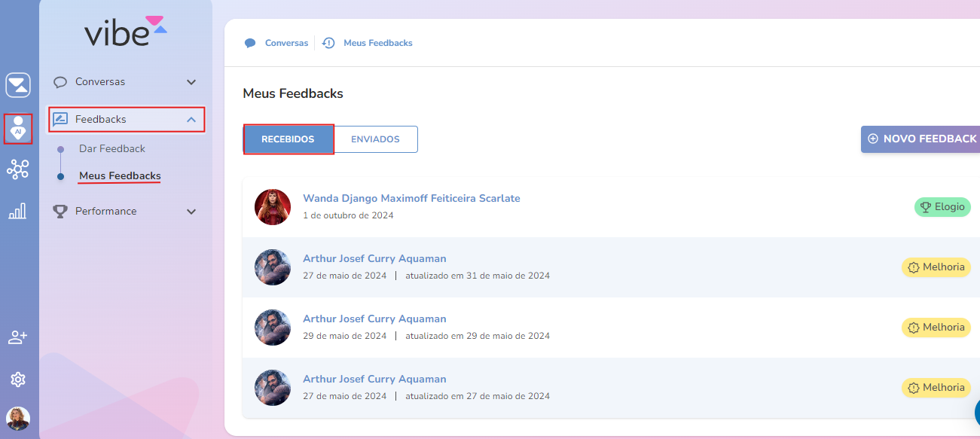980x439 pixels.
Task: Switch to the Enviados tab
Action: [375, 139]
